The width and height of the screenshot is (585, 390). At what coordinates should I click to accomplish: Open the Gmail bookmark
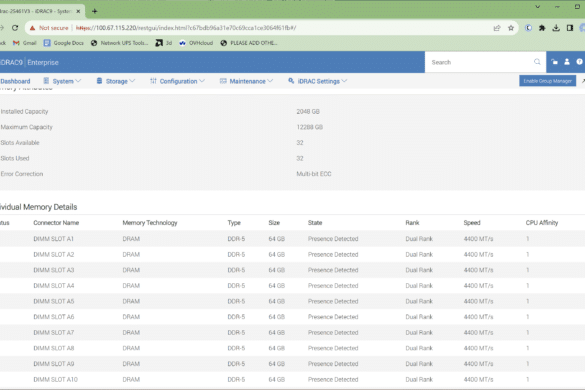(25, 43)
